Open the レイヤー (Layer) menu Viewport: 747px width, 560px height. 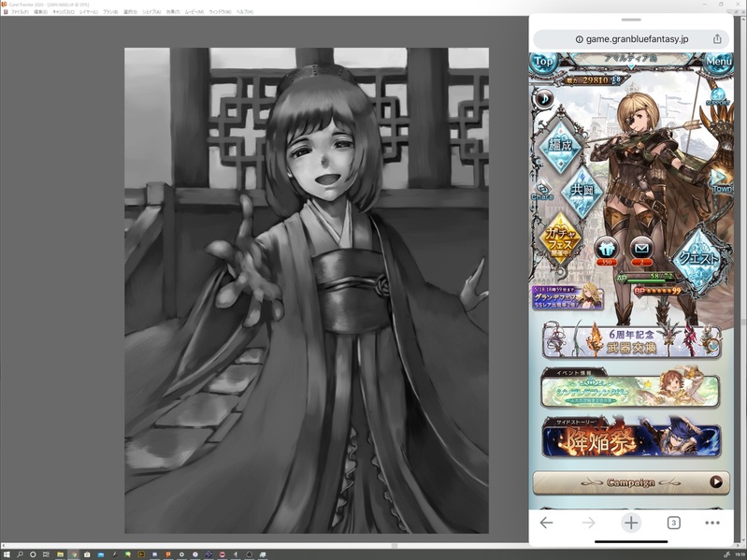88,11
